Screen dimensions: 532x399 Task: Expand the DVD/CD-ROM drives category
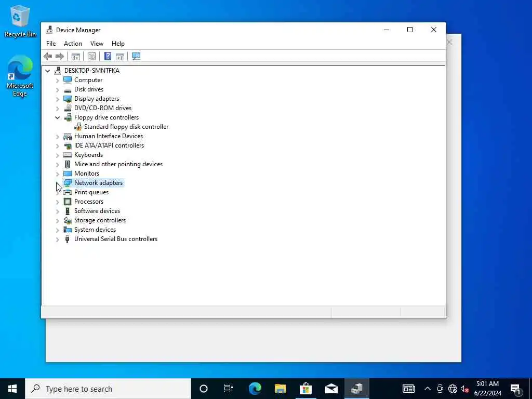pos(57,109)
